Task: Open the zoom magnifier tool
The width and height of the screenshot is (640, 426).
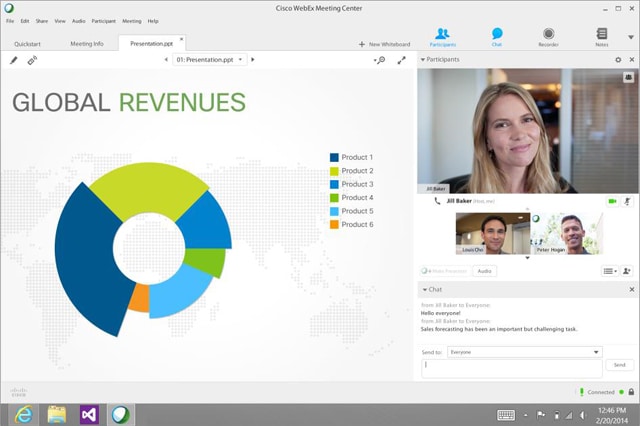Action: tap(381, 60)
